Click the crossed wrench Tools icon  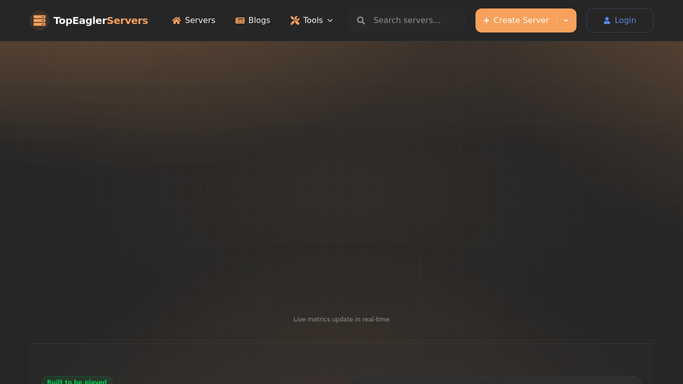tap(295, 20)
